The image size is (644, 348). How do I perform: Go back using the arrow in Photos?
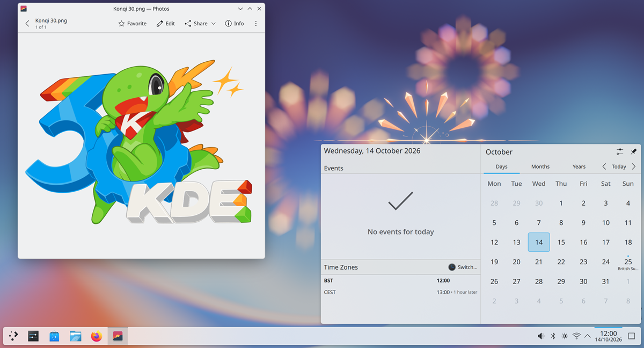(x=27, y=24)
